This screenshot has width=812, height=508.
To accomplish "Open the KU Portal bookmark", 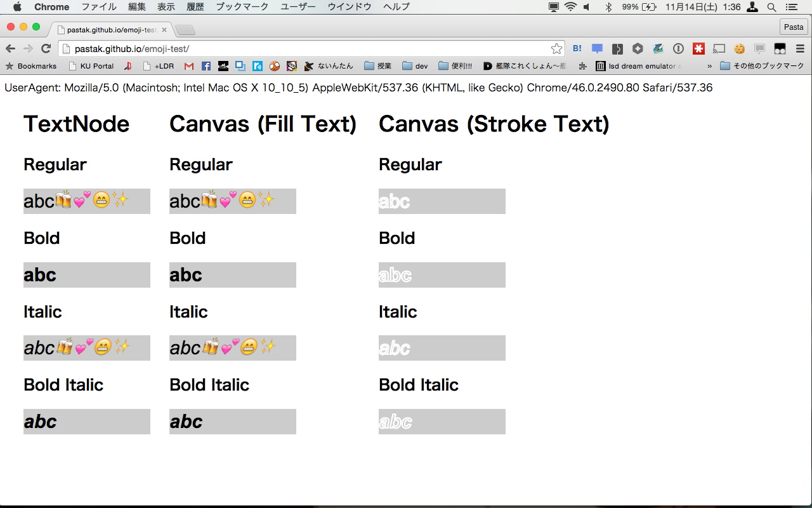I will point(91,66).
